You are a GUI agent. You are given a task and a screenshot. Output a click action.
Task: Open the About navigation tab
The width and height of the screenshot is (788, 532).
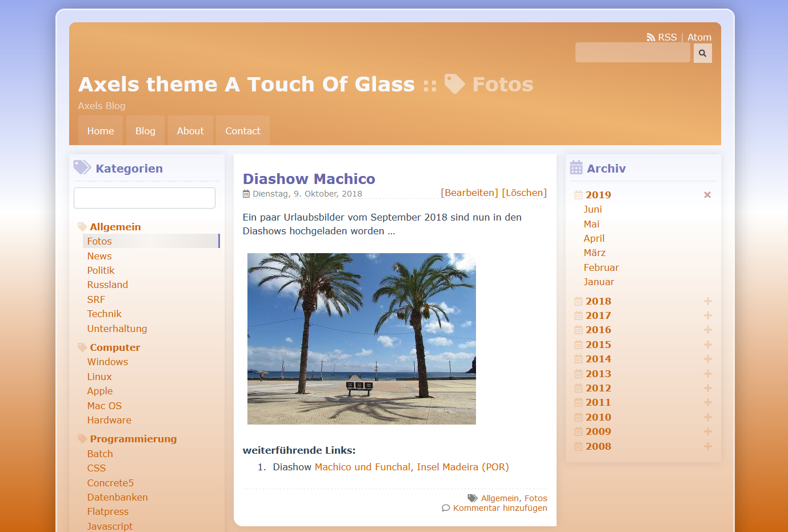[x=190, y=131]
